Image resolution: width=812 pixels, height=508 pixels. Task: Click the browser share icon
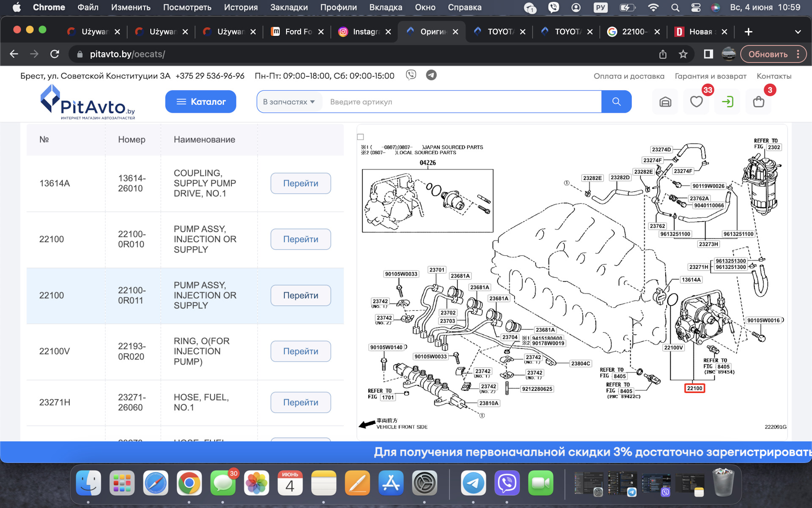coord(663,54)
